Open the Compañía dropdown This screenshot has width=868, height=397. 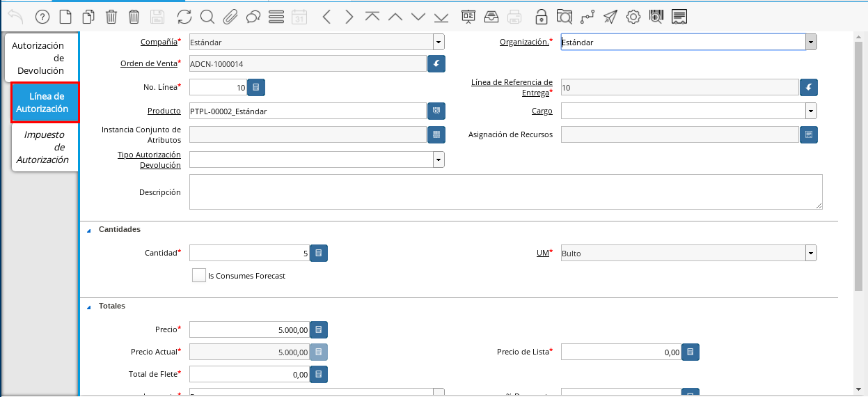pyautogui.click(x=439, y=42)
